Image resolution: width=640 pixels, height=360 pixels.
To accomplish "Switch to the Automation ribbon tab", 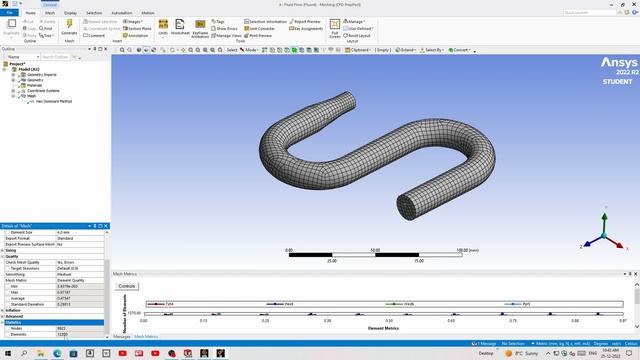I will point(122,13).
